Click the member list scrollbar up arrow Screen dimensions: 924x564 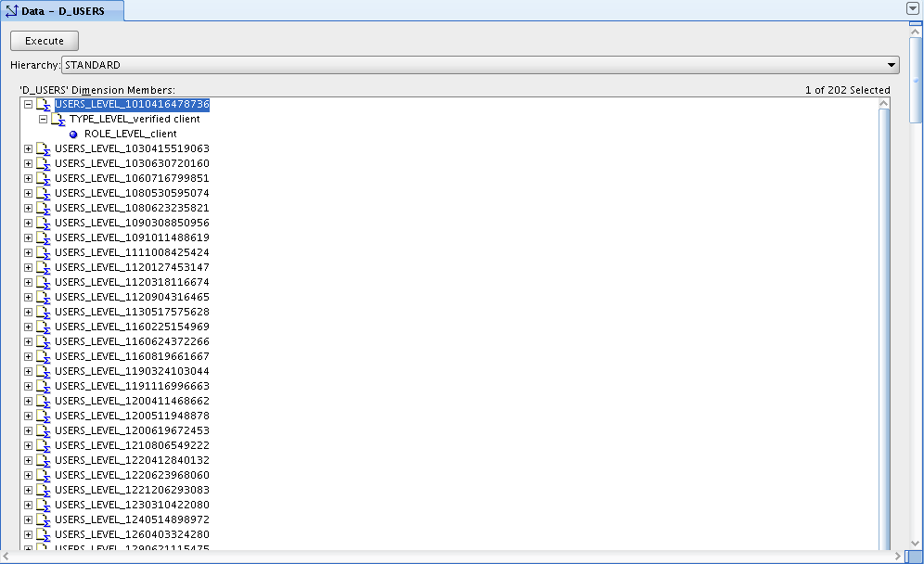click(x=883, y=103)
